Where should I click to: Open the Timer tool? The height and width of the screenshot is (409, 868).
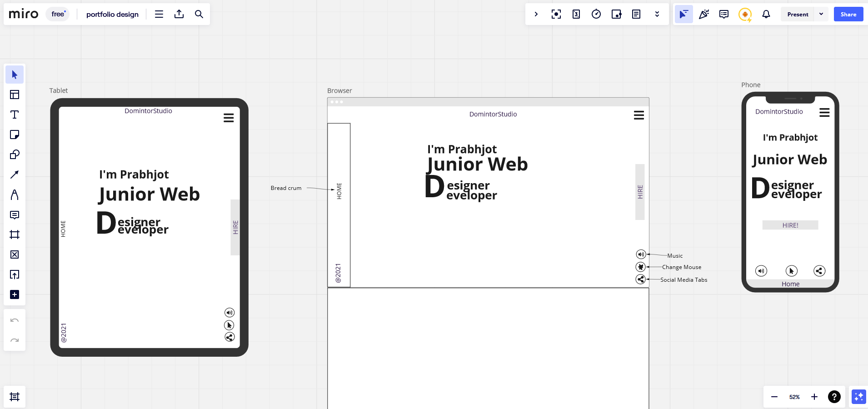[x=596, y=14]
